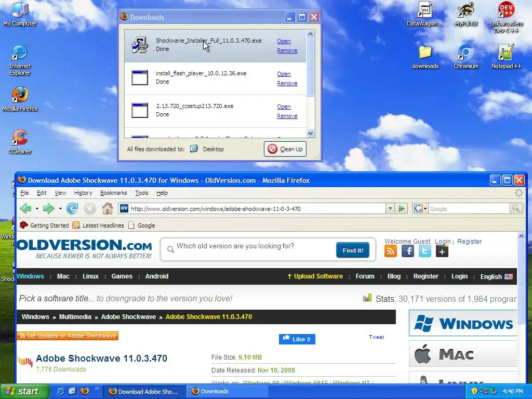Click Getting Started bookmark
This screenshot has height=399, width=532.
click(44, 225)
